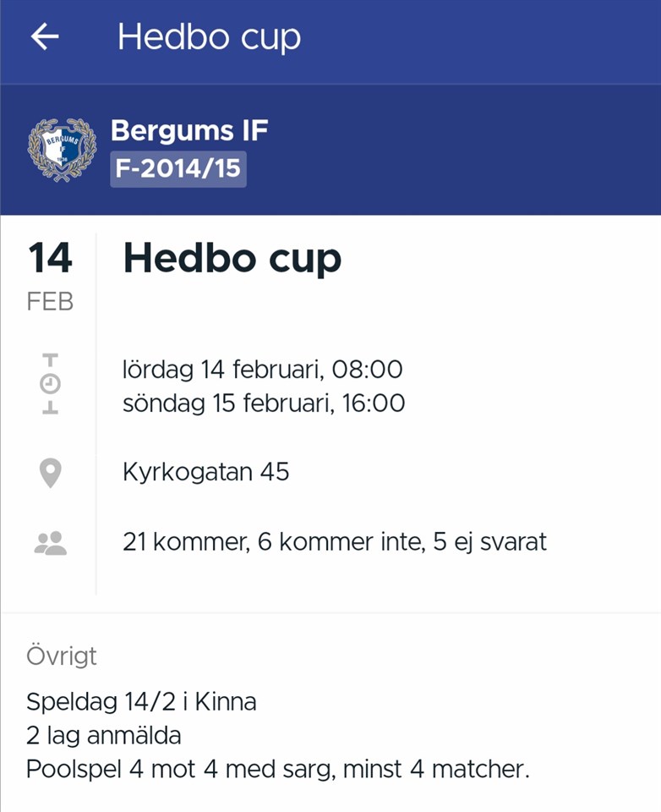Tap the F-2014/15 team badge

(x=178, y=168)
